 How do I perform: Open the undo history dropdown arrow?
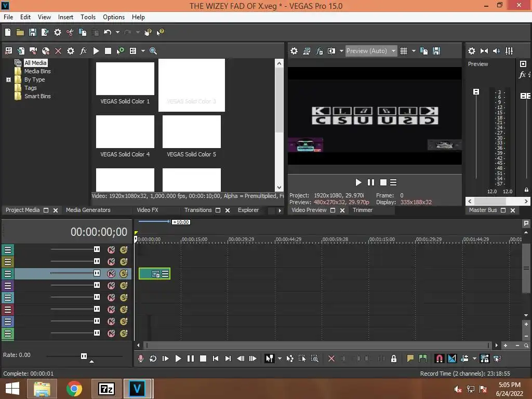(x=117, y=32)
